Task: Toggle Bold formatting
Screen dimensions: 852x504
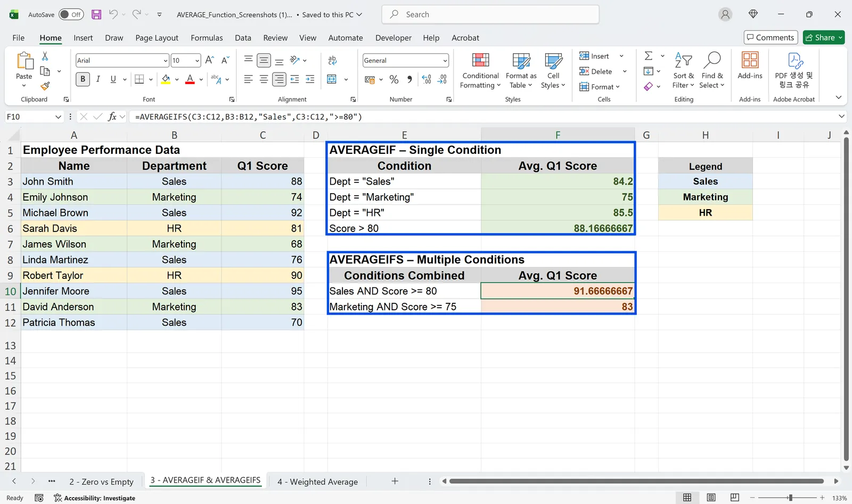Action: 83,79
